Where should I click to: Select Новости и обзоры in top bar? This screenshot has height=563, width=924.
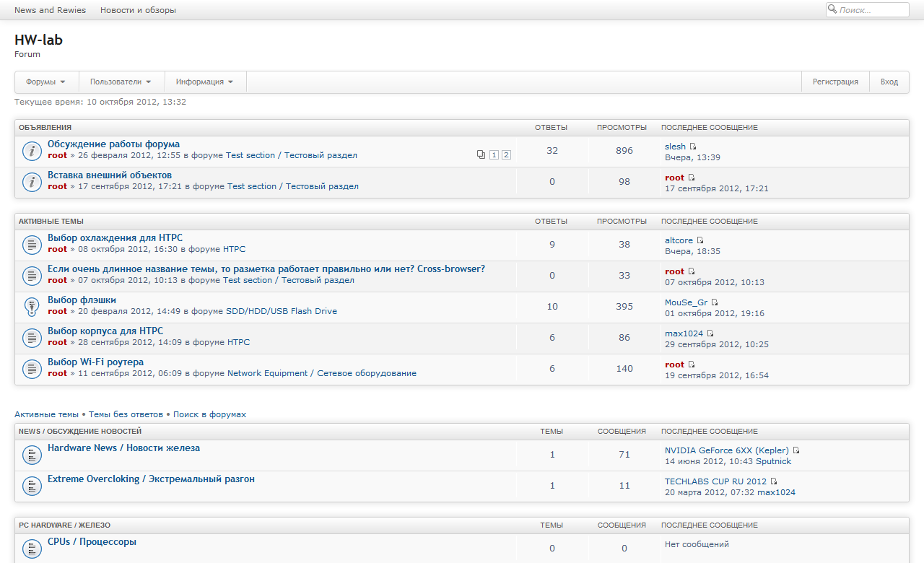(138, 10)
